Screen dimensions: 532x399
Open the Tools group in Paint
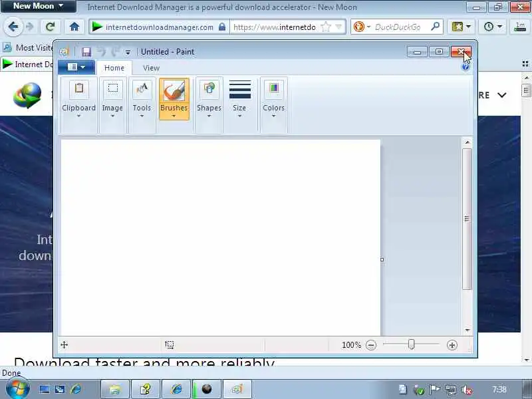(142, 98)
